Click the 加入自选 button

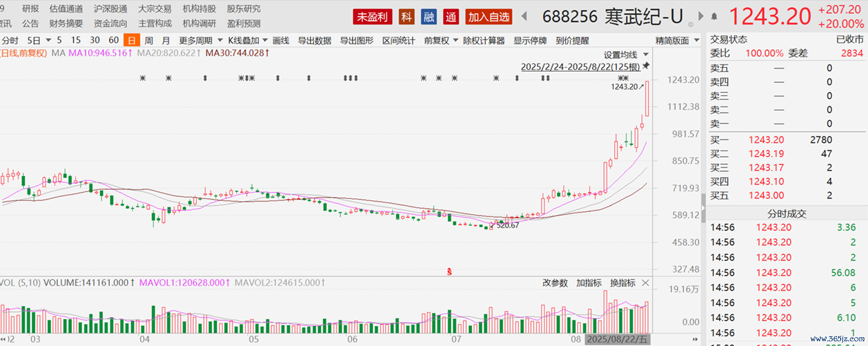[489, 17]
